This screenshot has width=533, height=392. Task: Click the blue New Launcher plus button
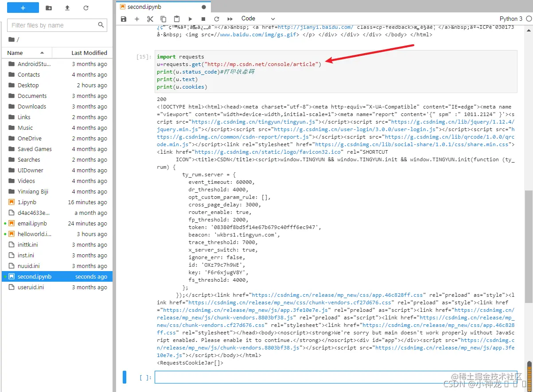[x=23, y=8]
